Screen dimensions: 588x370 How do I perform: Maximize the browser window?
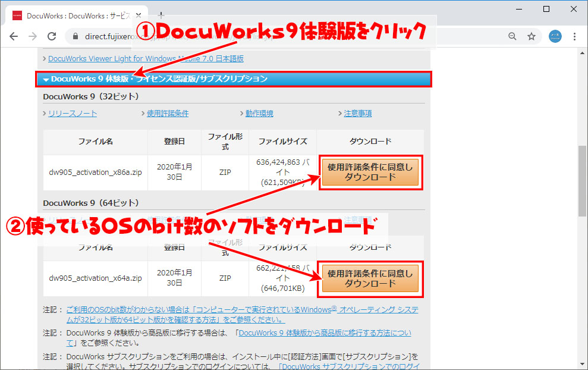(546, 9)
